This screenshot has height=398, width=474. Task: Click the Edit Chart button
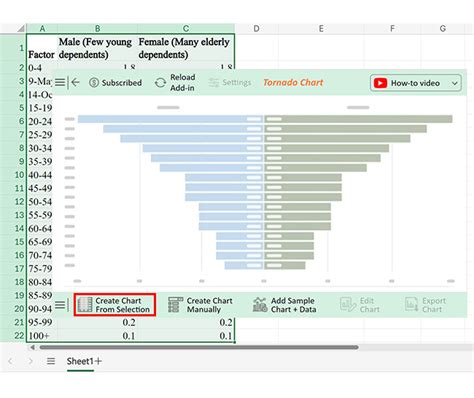point(361,305)
